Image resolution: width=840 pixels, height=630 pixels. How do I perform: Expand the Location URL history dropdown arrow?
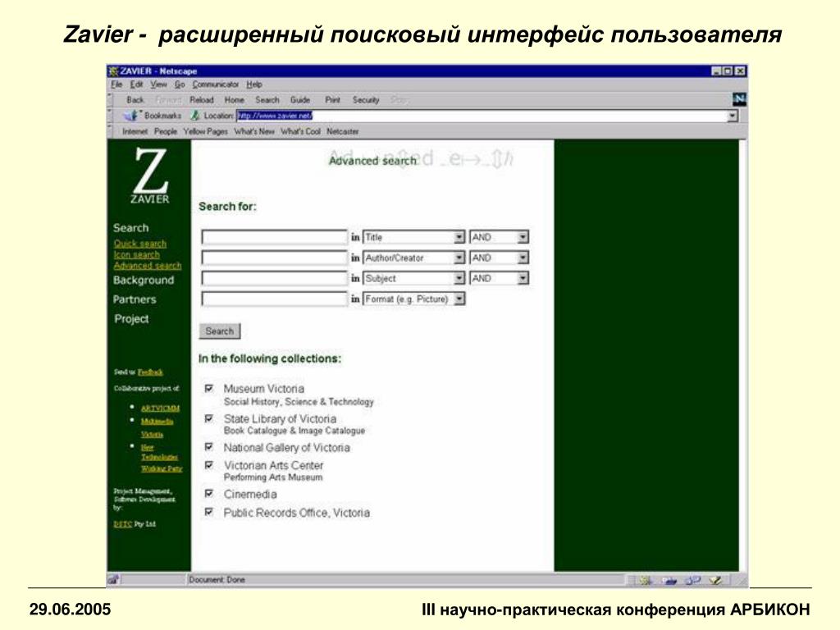(733, 116)
